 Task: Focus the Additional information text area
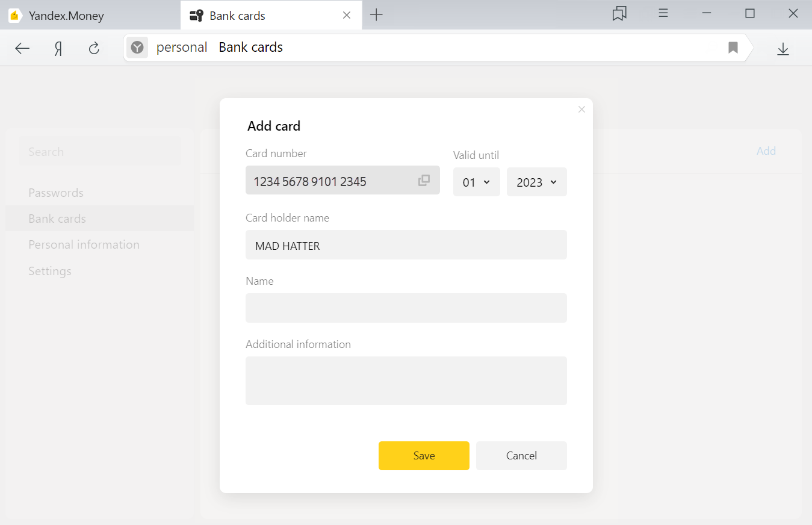406,381
